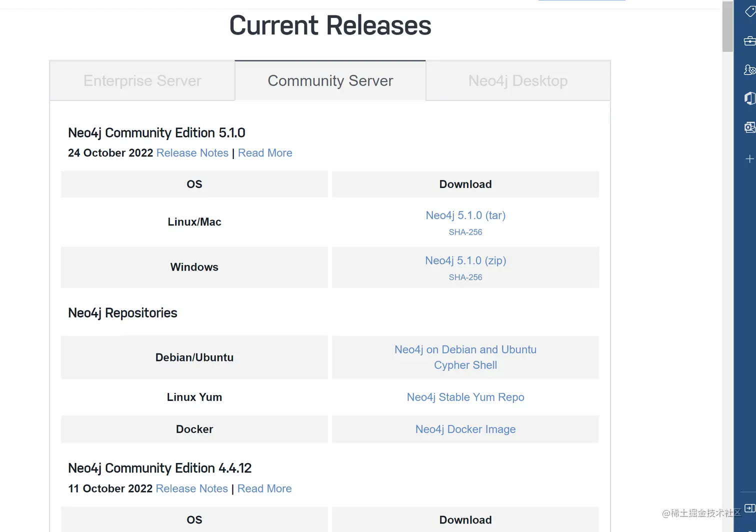Screen dimensions: 756x532
Task: Click the Current Releases heading
Action: (330, 25)
